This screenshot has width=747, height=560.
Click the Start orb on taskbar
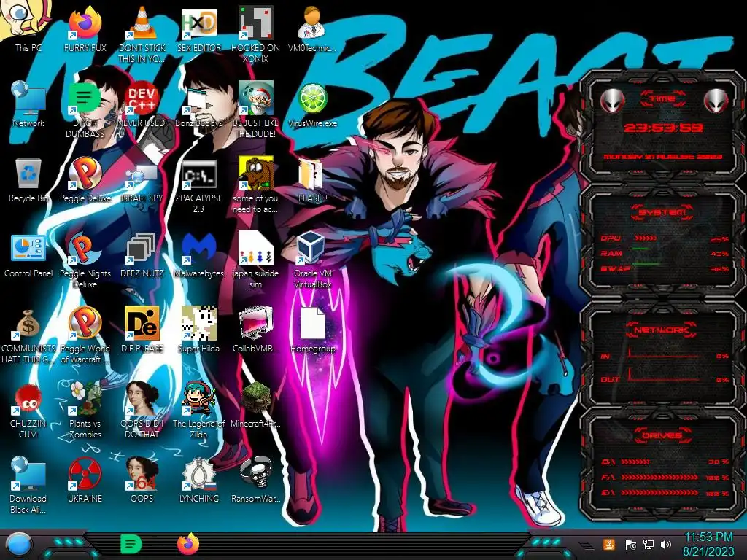[x=18, y=545]
